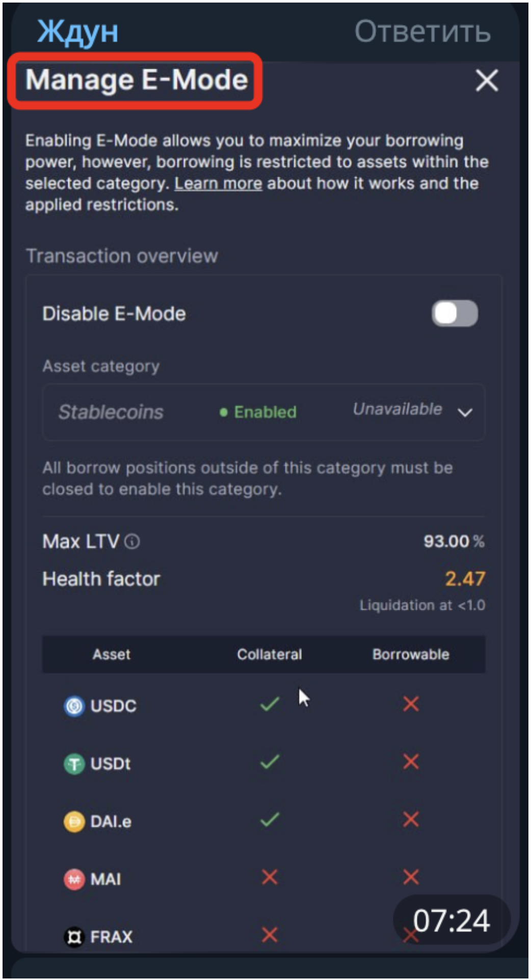Click the asset category chevron arrow
The width and height of the screenshot is (532, 980).
[x=465, y=412]
